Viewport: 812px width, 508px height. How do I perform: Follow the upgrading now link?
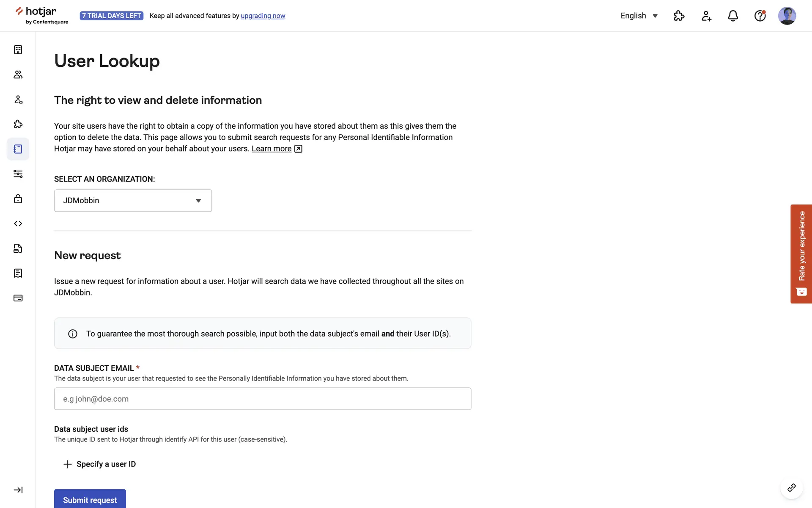tap(263, 16)
